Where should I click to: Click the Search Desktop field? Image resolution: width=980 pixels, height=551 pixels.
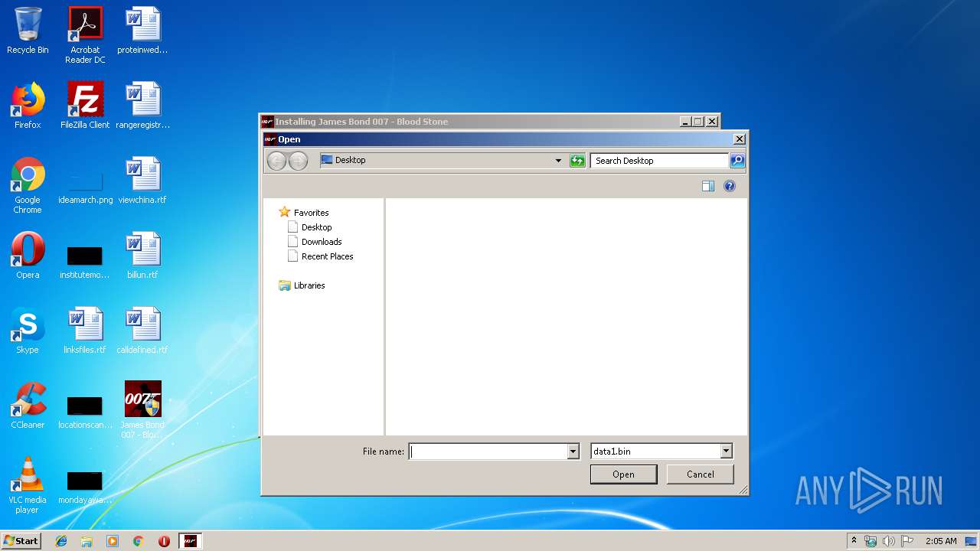pyautogui.click(x=659, y=161)
